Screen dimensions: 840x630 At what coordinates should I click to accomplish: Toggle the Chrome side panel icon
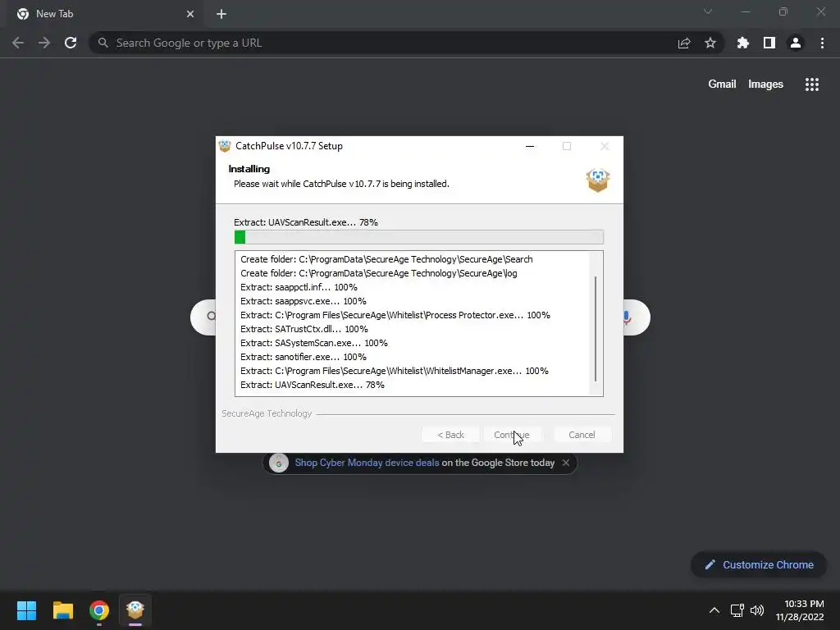769,43
